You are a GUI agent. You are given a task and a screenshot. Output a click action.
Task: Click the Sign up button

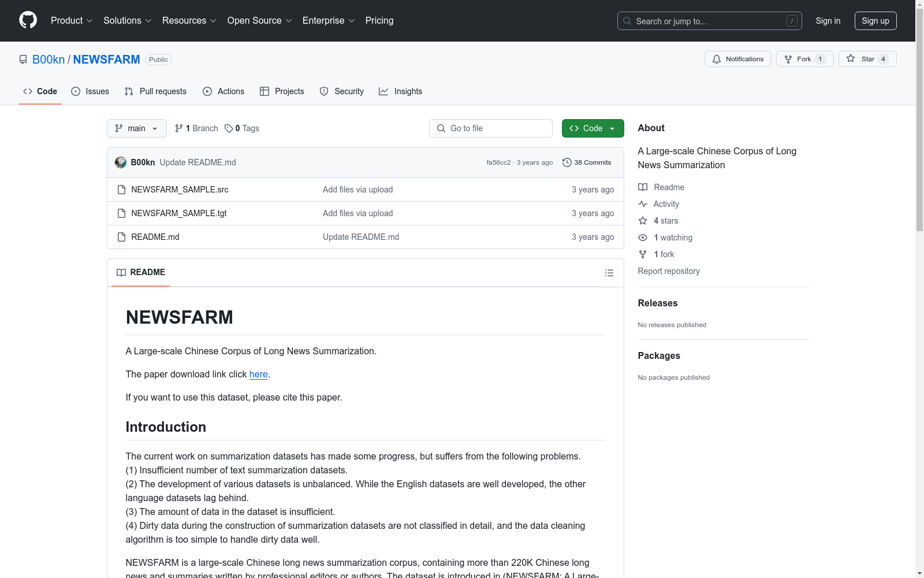[875, 21]
